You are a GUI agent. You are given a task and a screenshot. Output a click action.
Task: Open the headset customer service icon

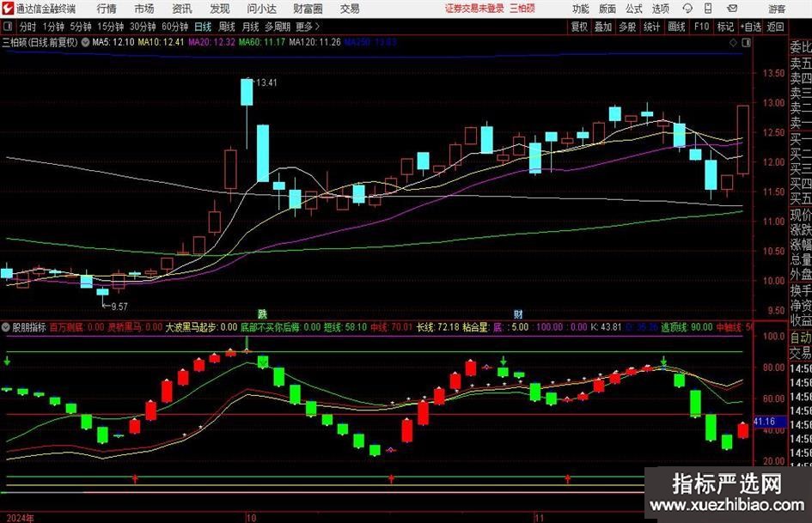[687, 9]
